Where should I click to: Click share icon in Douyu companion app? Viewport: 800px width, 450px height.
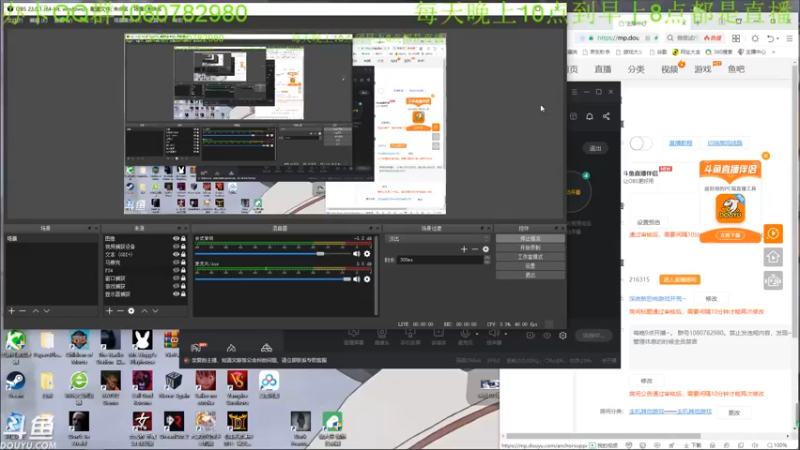point(606,116)
